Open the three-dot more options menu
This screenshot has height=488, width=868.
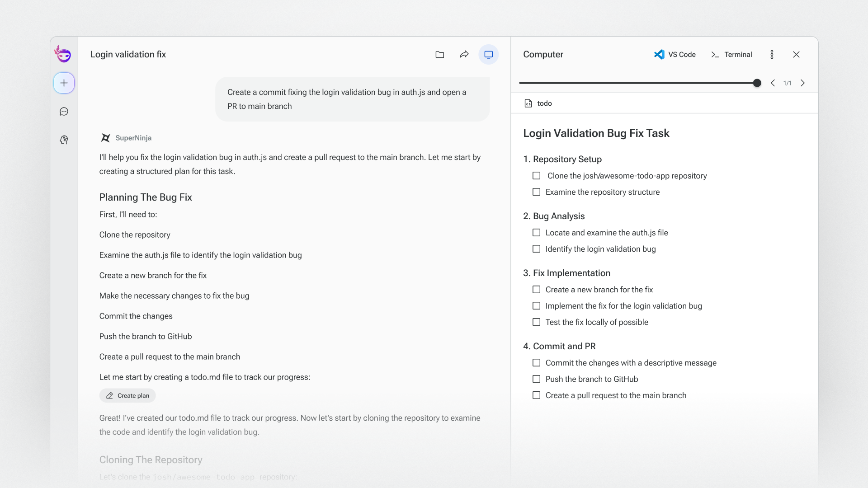(772, 55)
